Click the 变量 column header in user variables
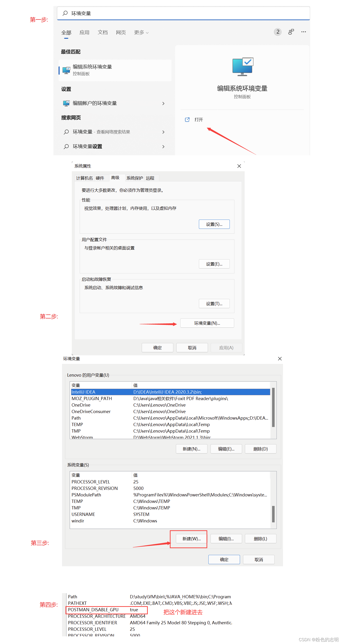This screenshot has height=644, width=342. point(101,385)
